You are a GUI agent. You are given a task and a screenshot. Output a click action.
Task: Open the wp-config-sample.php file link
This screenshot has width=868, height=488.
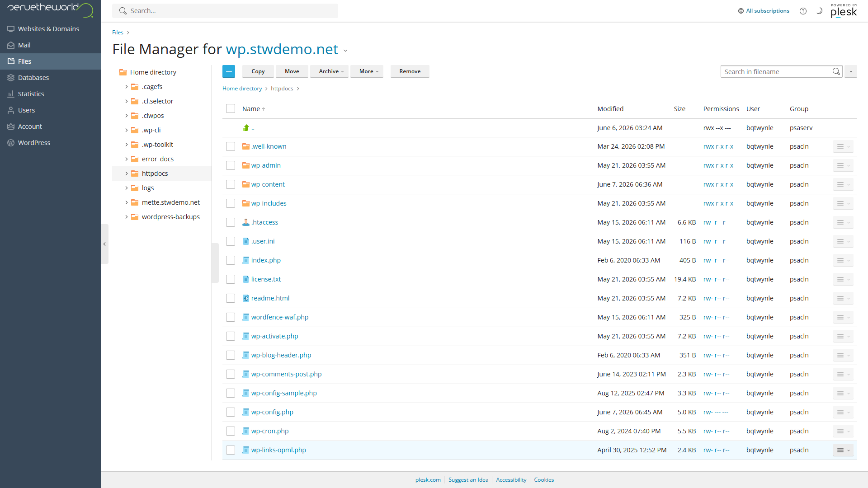click(x=284, y=393)
